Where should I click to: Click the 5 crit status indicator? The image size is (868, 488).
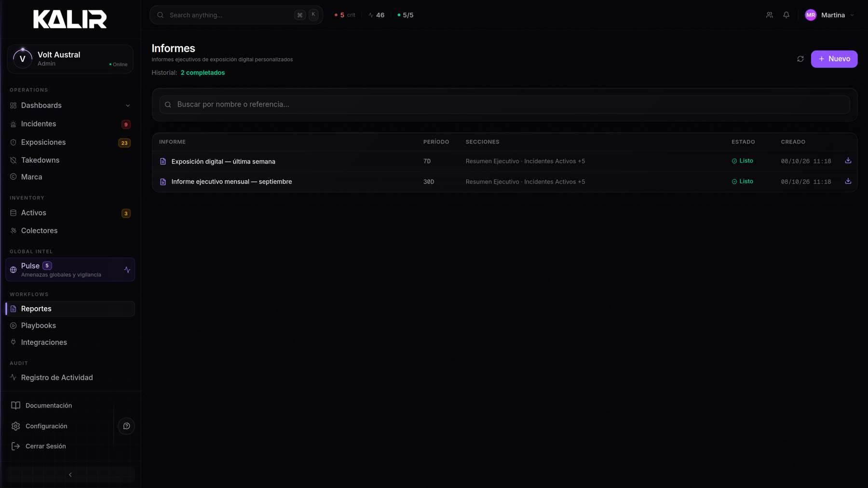click(345, 15)
